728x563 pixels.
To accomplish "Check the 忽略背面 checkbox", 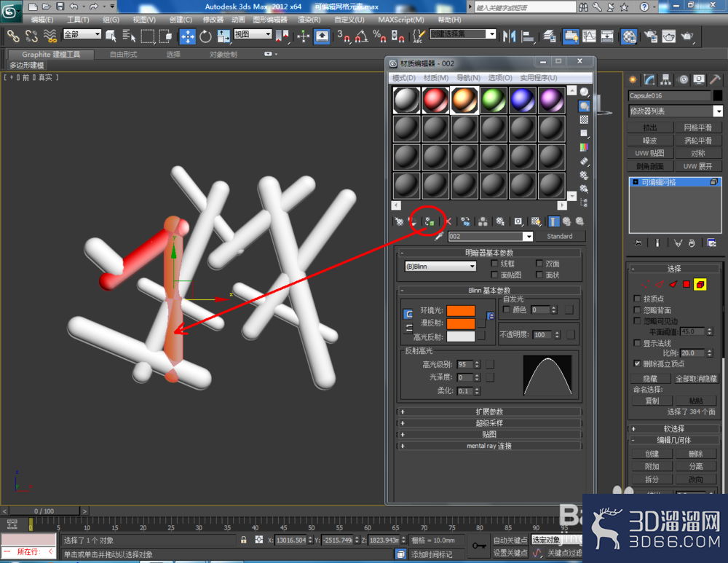I will [637, 310].
